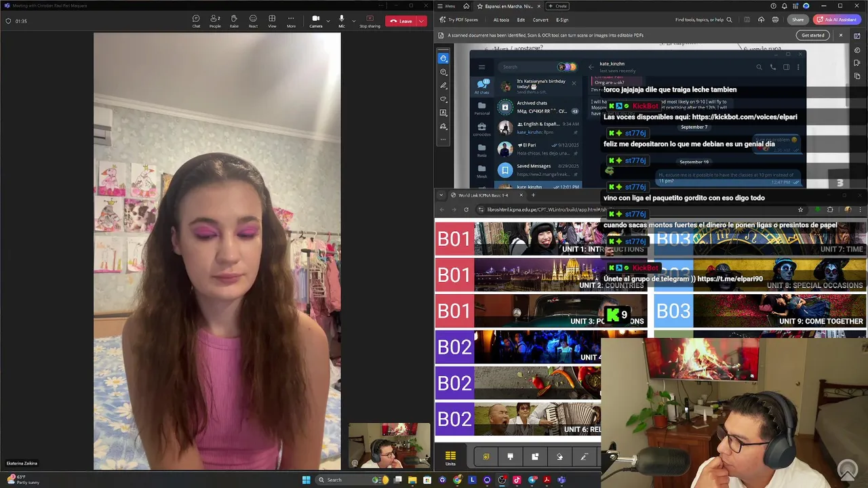Viewport: 868px width, 488px height.
Task: Open B01 Unit 2: Countries
Action: 540,275
